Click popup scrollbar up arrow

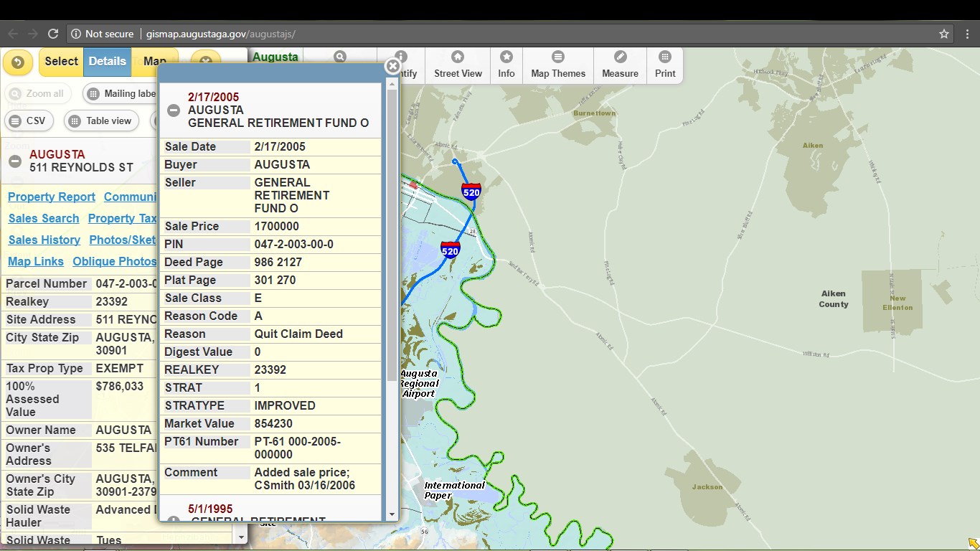(x=392, y=84)
